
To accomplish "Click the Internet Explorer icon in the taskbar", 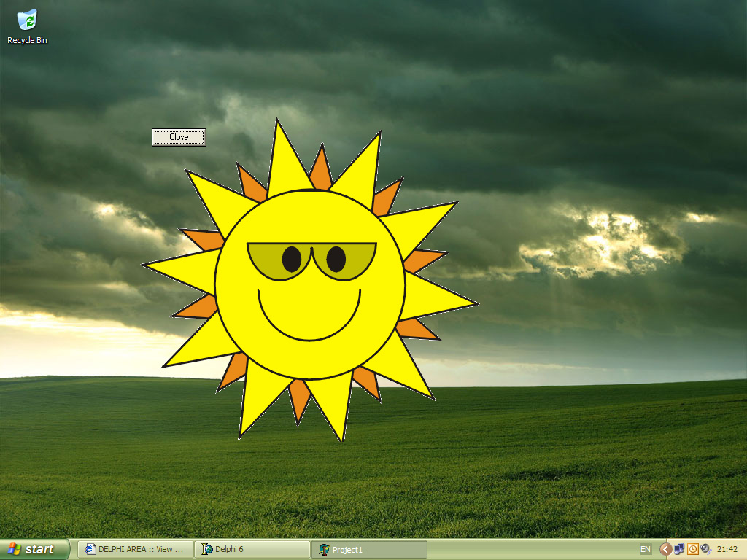I will pos(90,549).
